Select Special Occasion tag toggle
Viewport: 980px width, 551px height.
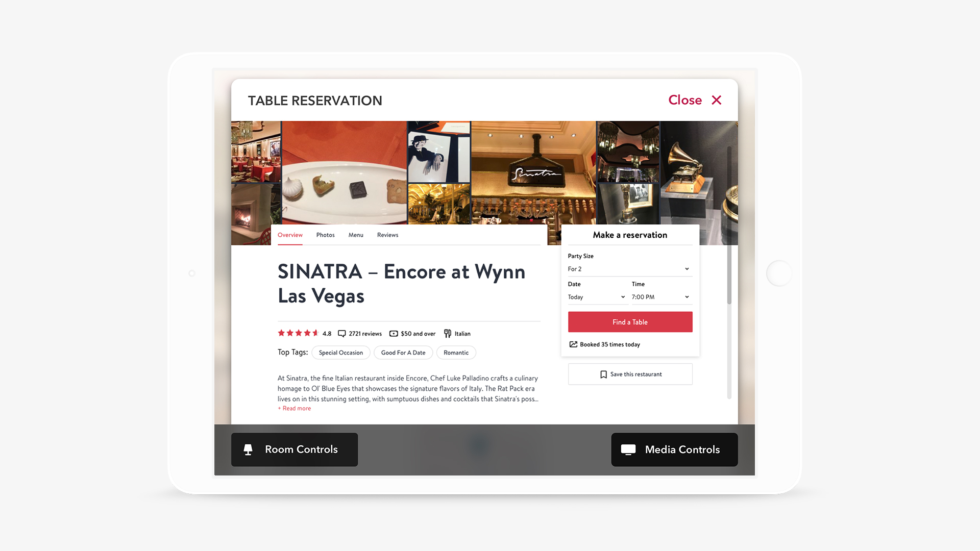point(340,353)
